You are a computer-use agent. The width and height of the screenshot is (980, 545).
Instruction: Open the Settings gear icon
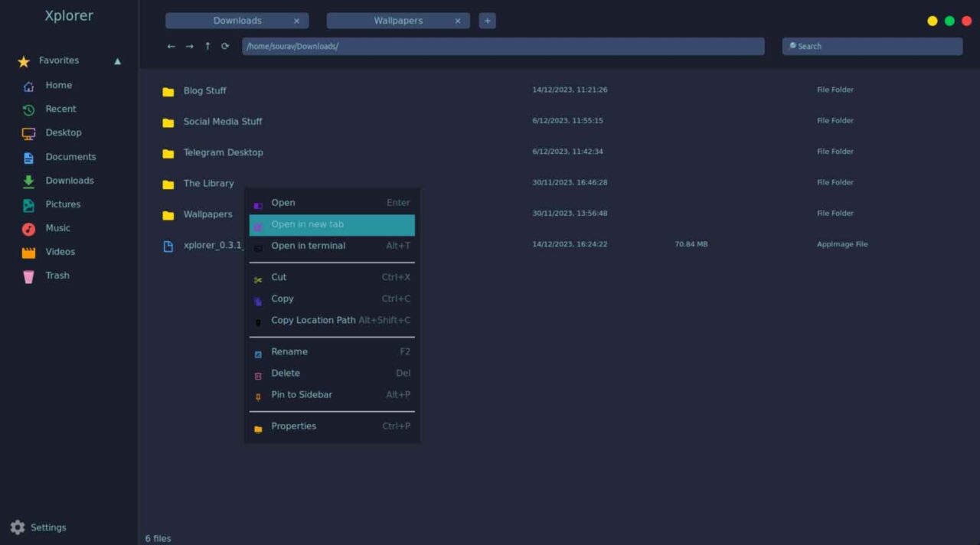pos(18,527)
